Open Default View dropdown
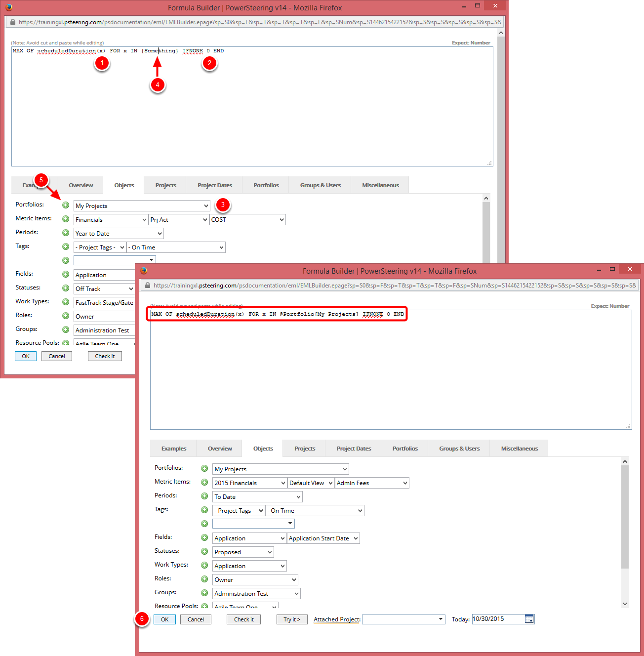The width and height of the screenshot is (644, 656). [x=311, y=483]
